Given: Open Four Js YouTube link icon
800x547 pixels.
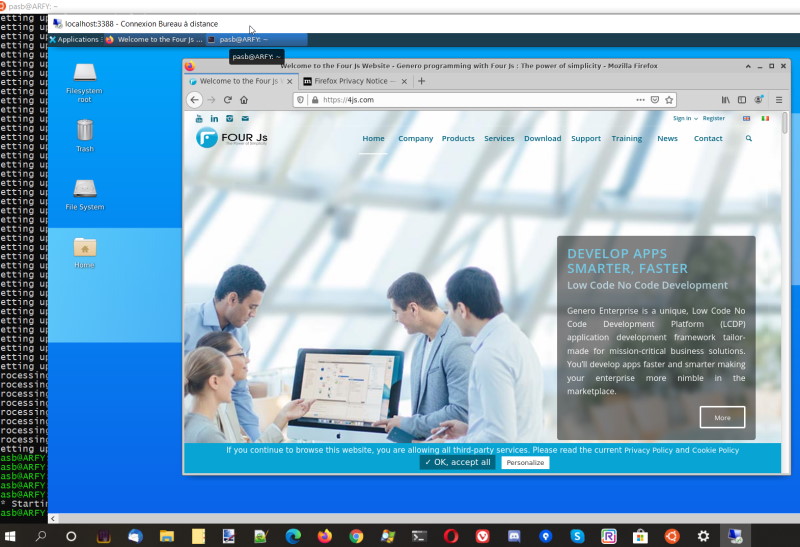Looking at the screenshot, I should [199, 119].
